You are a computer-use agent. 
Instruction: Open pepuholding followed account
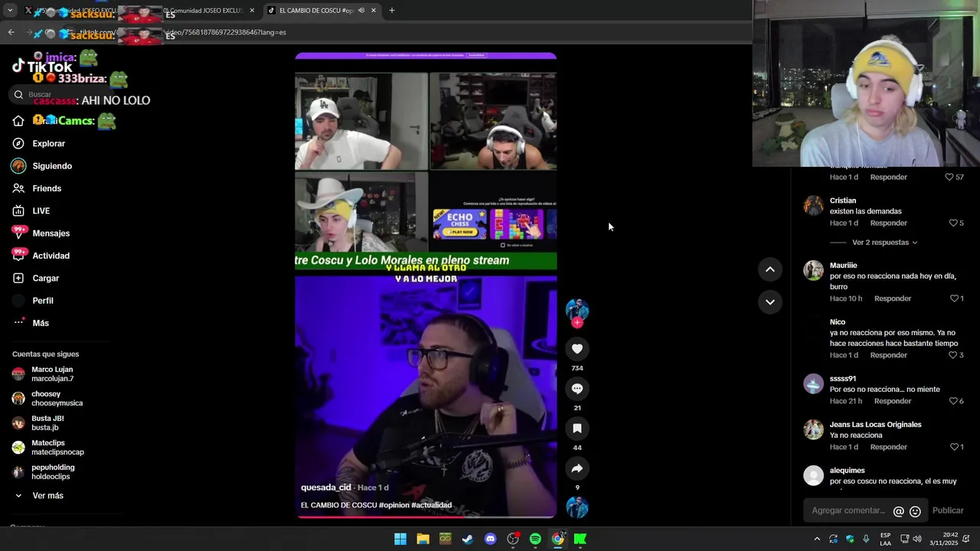click(x=53, y=472)
